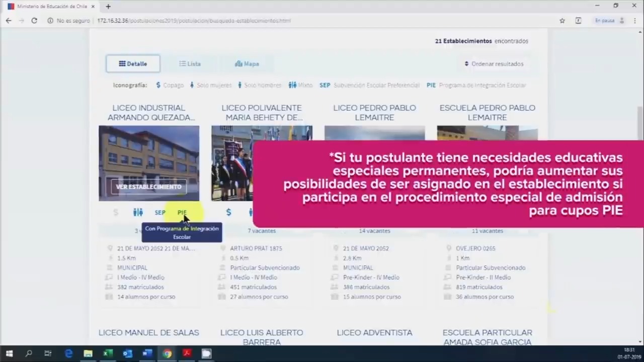
Task: Open Word from the taskbar
Action: (147, 353)
